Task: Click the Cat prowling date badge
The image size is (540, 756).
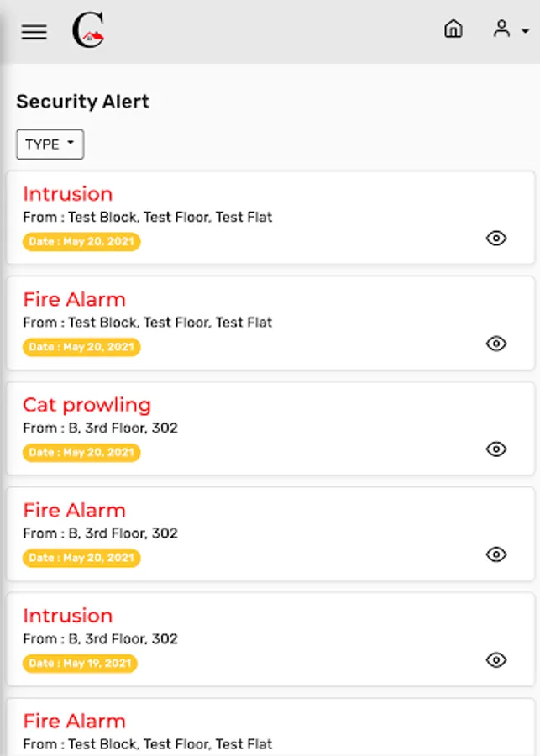Action: click(81, 453)
